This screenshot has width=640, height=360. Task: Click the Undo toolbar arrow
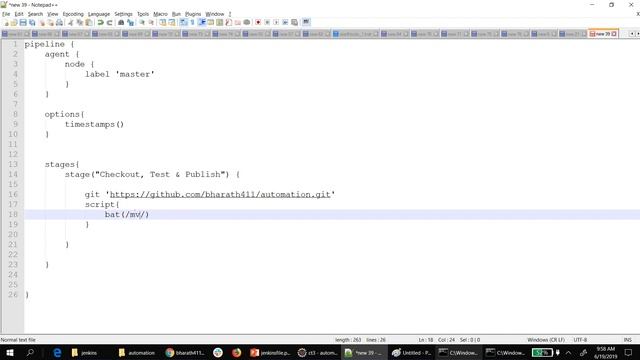tap(100, 22)
